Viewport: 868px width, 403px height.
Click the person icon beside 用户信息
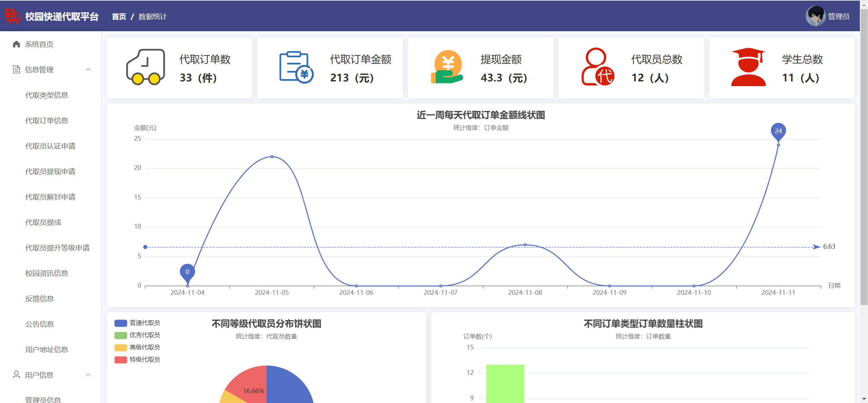(16, 375)
